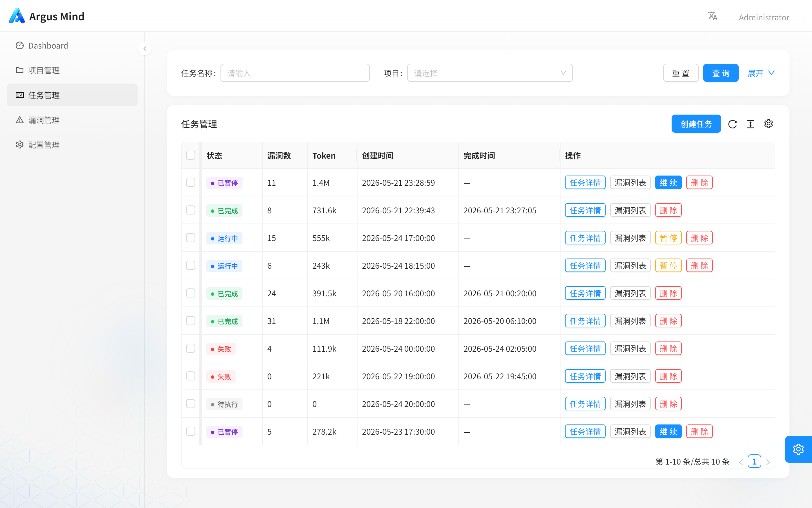Click the 重置 reset button

(x=680, y=73)
